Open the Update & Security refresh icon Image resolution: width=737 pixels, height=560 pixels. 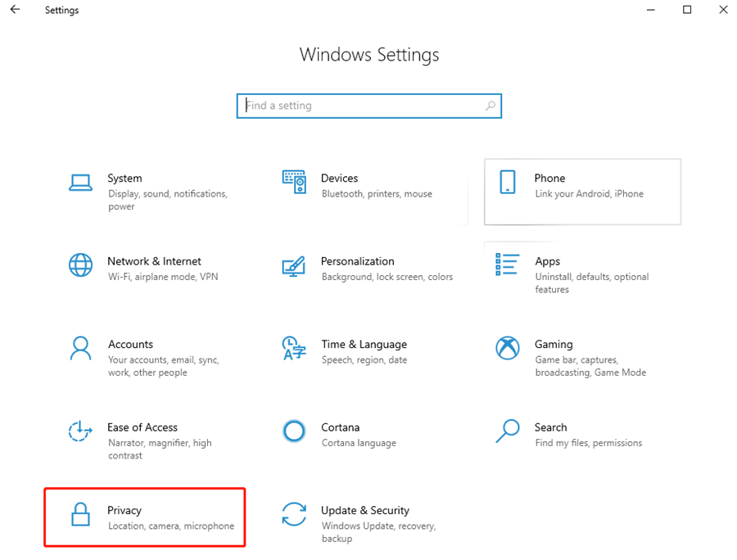pos(294,514)
